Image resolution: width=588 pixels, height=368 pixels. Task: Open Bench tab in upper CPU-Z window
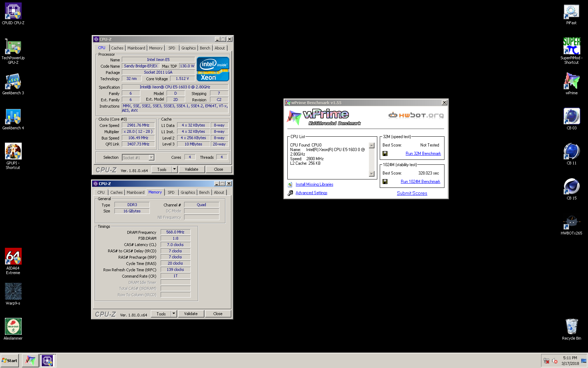pos(205,48)
